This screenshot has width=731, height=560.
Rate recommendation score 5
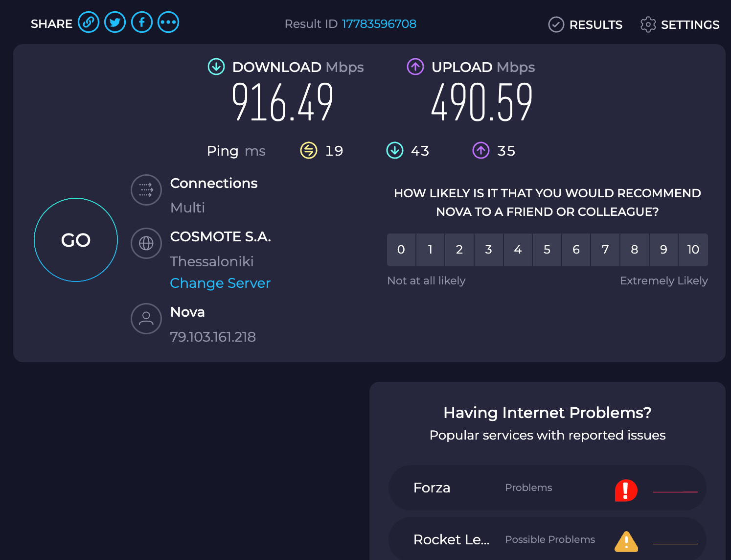(x=547, y=250)
